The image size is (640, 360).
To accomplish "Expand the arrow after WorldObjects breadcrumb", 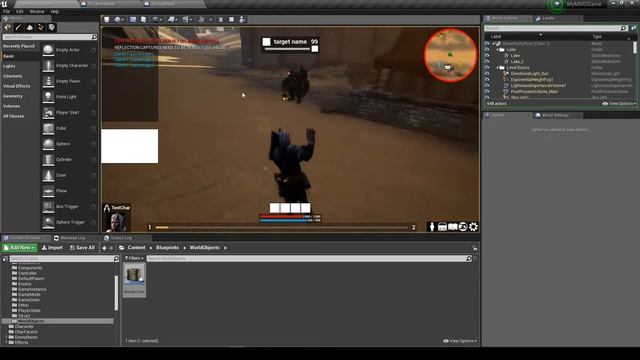I will 225,248.
